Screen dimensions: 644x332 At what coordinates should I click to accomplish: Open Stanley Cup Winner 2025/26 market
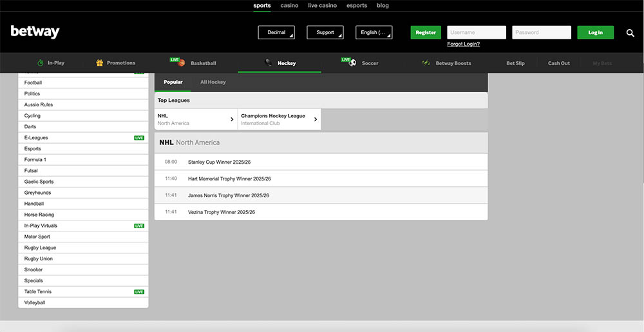[321, 162]
